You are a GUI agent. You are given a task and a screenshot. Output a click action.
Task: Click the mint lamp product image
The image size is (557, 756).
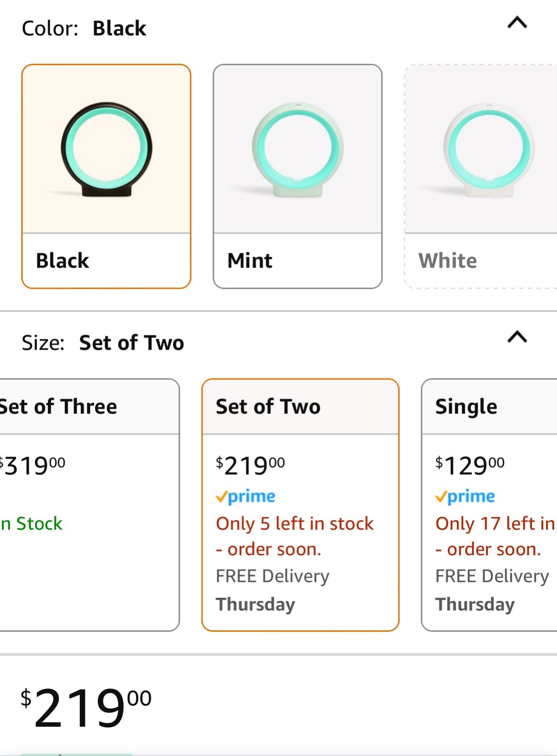click(x=298, y=149)
